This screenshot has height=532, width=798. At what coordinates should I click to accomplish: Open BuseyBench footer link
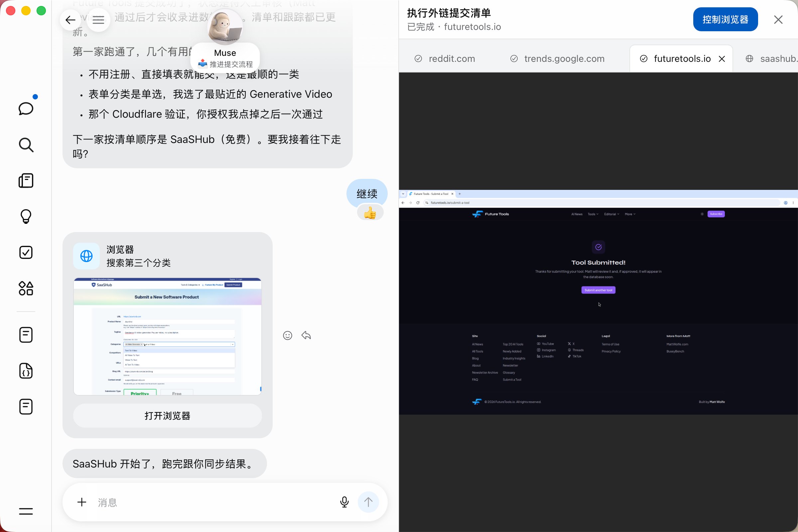coord(675,351)
